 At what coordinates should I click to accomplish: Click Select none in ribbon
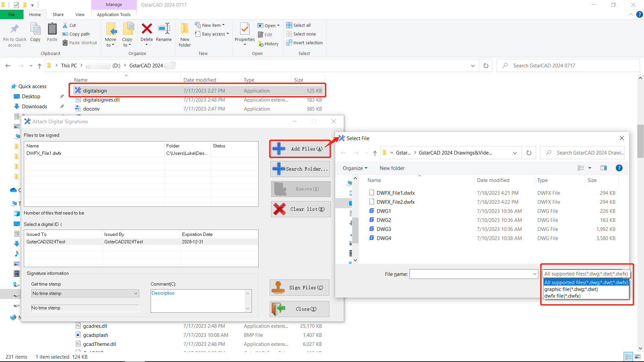[301, 34]
